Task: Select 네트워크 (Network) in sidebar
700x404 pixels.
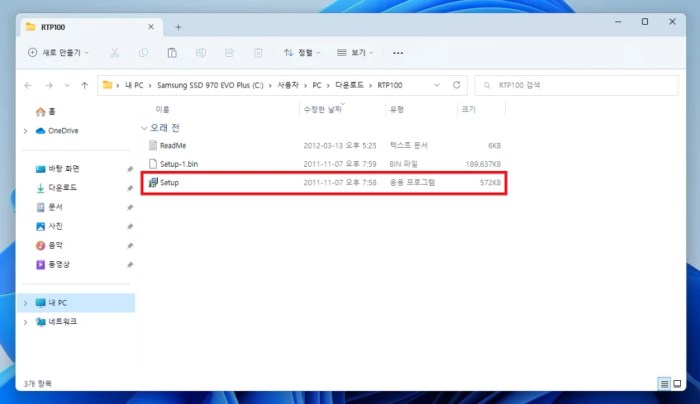Action: (56, 322)
